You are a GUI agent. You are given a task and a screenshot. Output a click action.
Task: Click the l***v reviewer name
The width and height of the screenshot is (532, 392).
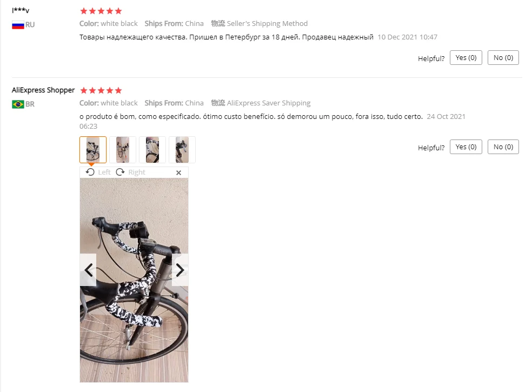point(21,10)
